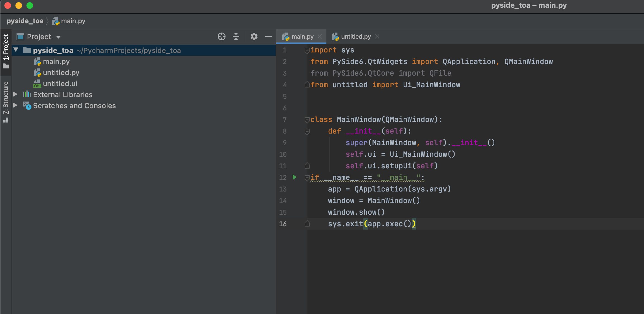Select the main.py editor tab
Viewport: 644px width, 314px height.
[302, 36]
